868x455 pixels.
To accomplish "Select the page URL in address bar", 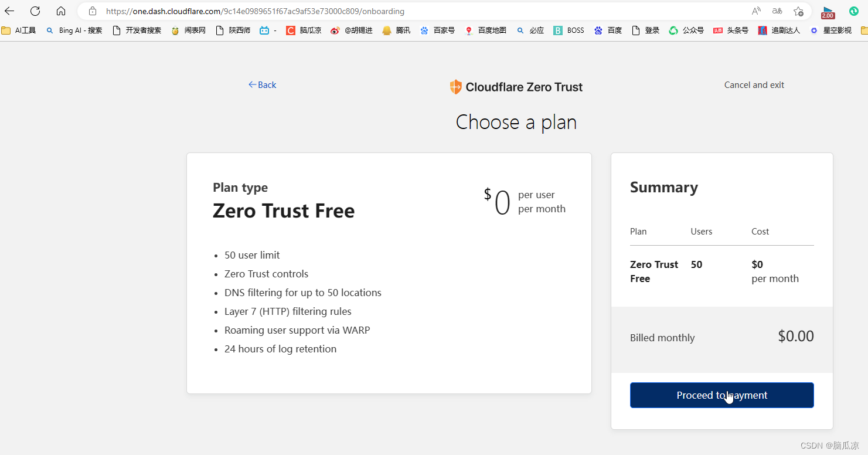I will (255, 11).
